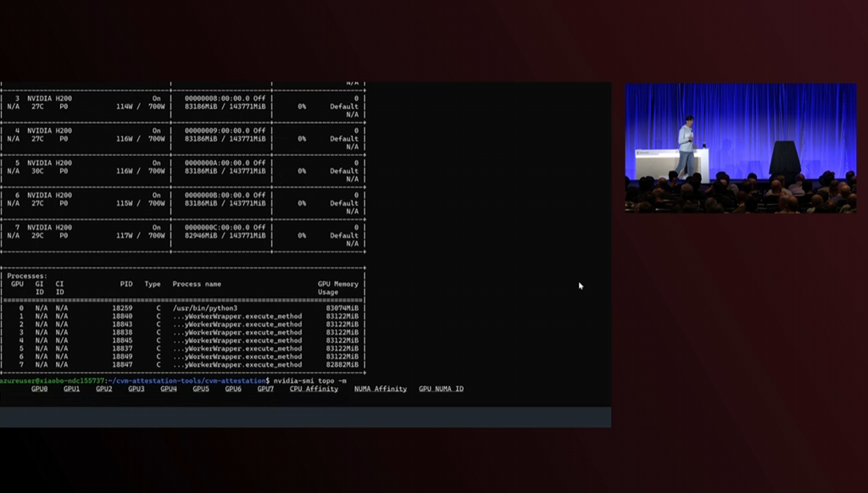Click the '~/cvm-attestation-tools/cvm-attestation' path
This screenshot has width=868, height=493.
(x=188, y=380)
